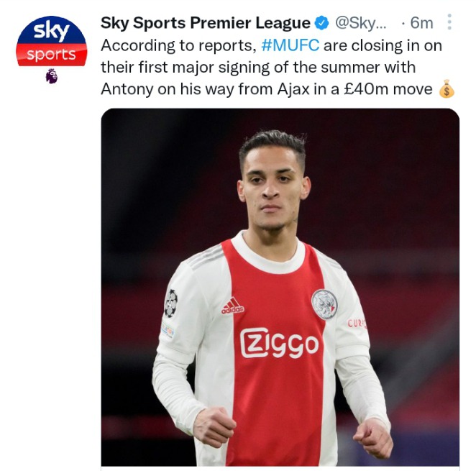The image size is (476, 471).
Task: Click the word 'Antony' in the tweet
Action: coord(127,89)
